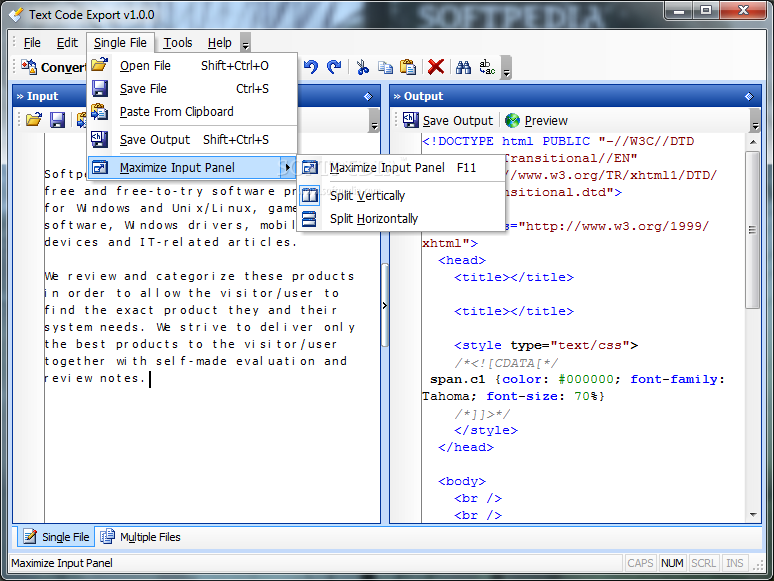Open the main toolbar overflow options arrow

pyautogui.click(x=506, y=68)
